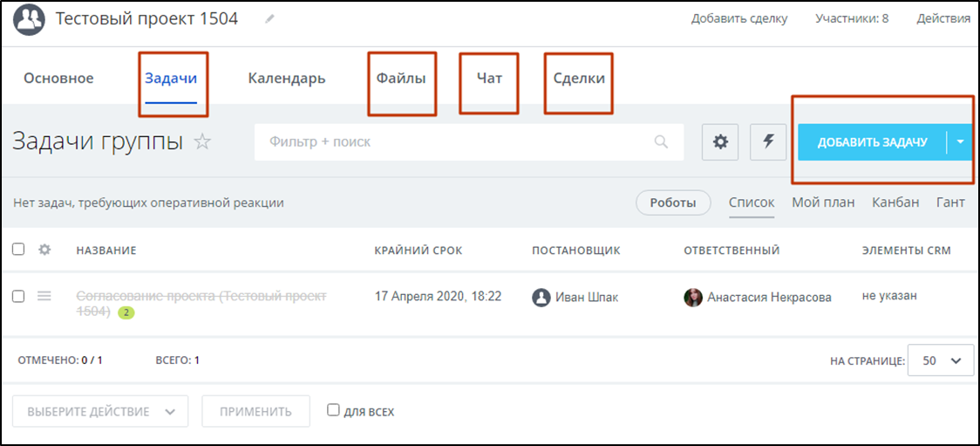Open task list settings gear button
This screenshot has width=980, height=446.
[720, 142]
